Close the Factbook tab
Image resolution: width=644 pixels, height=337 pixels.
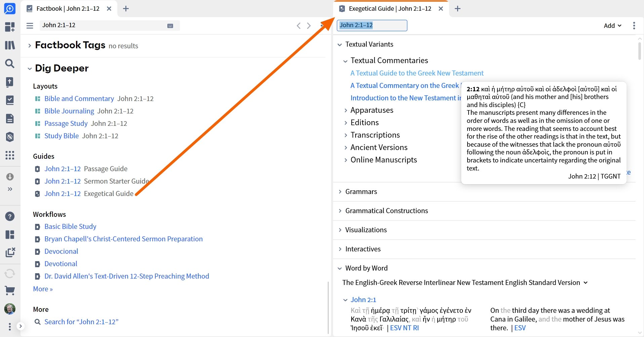pyautogui.click(x=109, y=9)
